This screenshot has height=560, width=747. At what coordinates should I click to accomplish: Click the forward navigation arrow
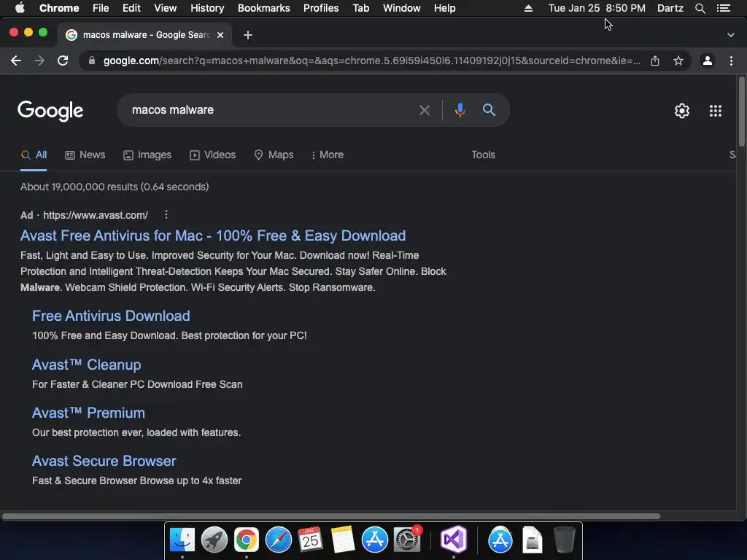coord(39,61)
